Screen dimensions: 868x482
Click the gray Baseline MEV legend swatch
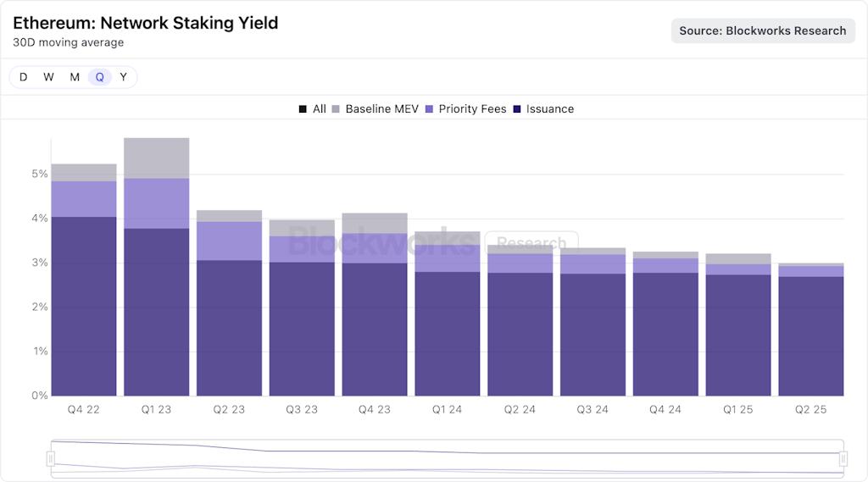click(x=336, y=109)
